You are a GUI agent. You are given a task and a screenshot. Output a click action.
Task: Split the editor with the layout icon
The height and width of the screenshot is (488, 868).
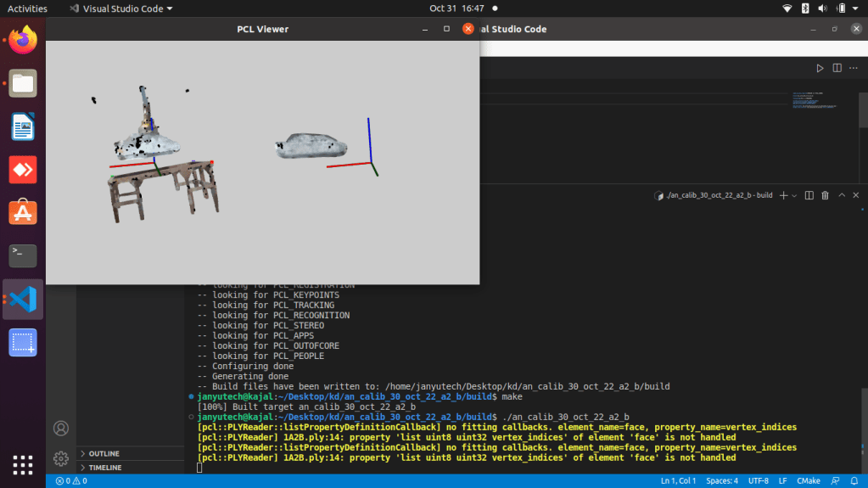[838, 68]
